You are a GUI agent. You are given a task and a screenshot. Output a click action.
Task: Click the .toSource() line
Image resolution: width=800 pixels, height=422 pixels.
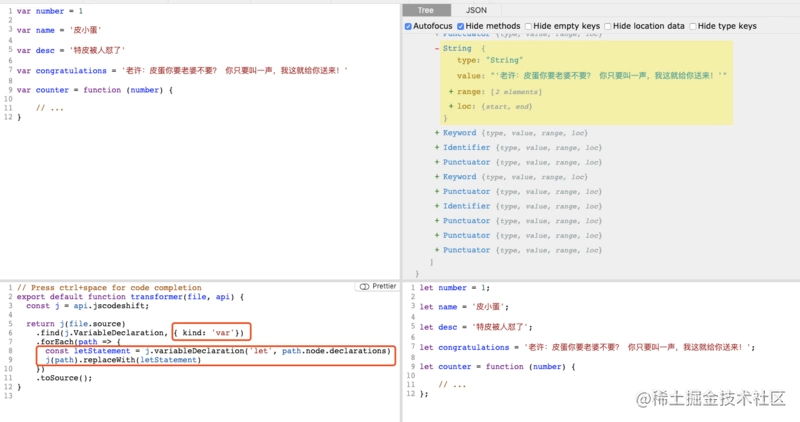coord(64,378)
